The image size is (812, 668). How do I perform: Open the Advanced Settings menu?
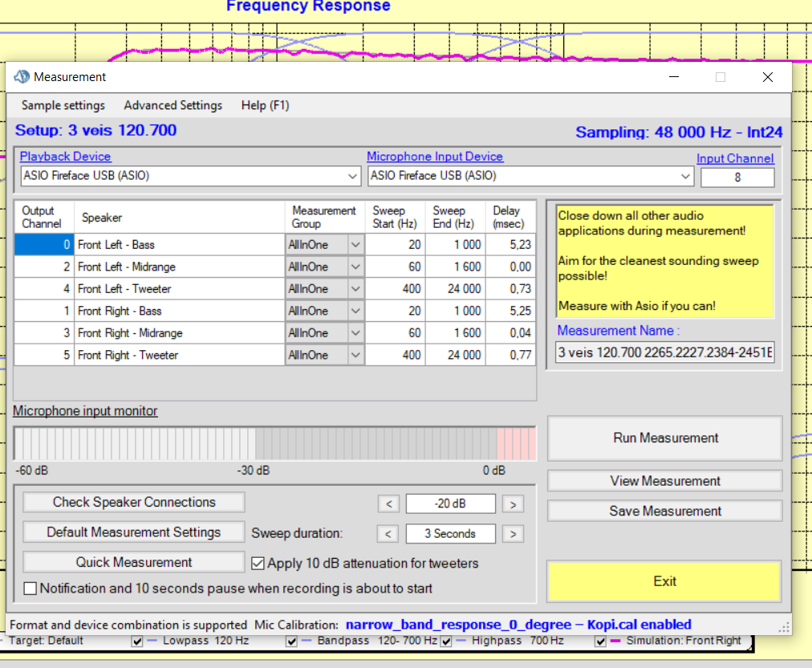[x=173, y=105]
